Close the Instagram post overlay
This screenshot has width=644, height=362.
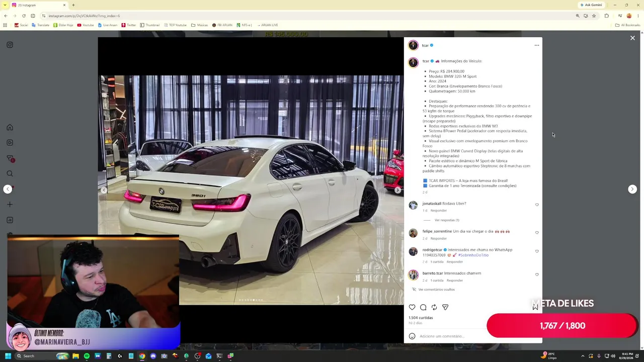[x=632, y=38]
